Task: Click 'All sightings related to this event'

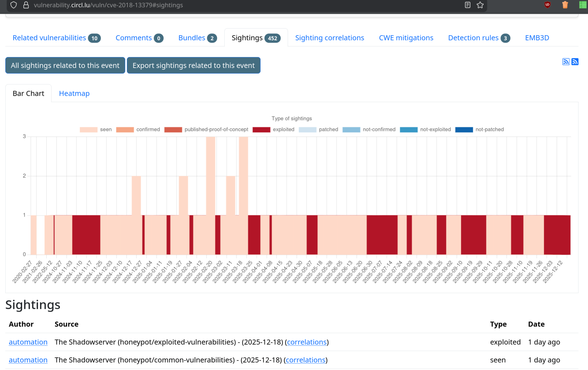Action: [65, 65]
